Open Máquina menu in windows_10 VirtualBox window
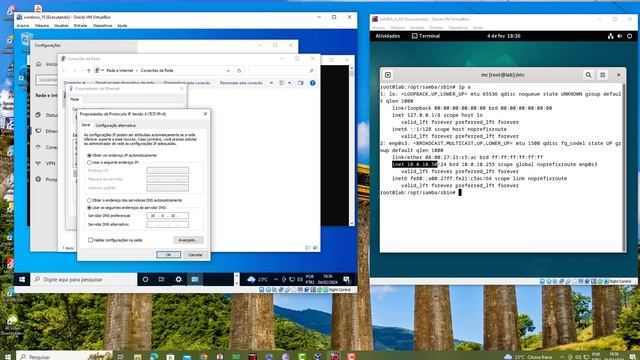 point(42,26)
